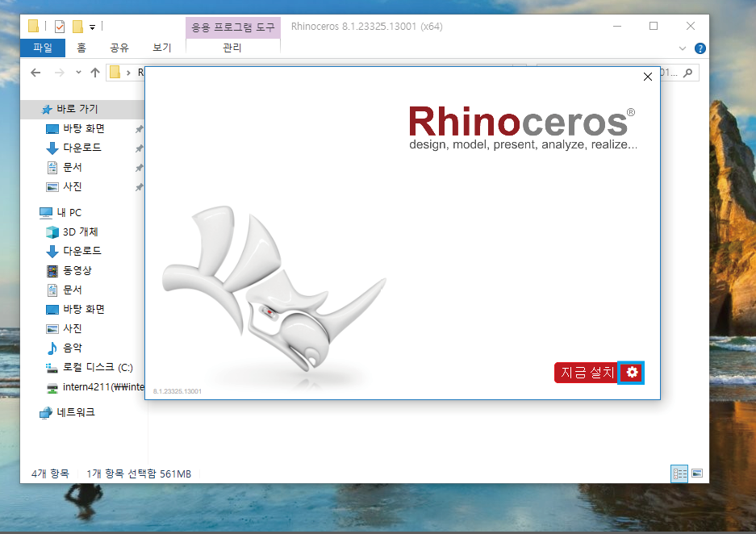Image resolution: width=756 pixels, height=534 pixels.
Task: Click new folder icon in quick access toolbar
Action: (77, 27)
